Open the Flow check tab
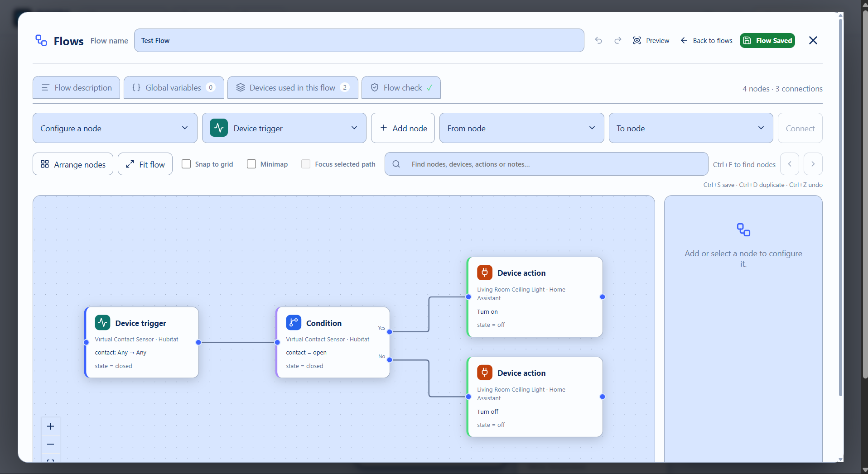 tap(401, 87)
